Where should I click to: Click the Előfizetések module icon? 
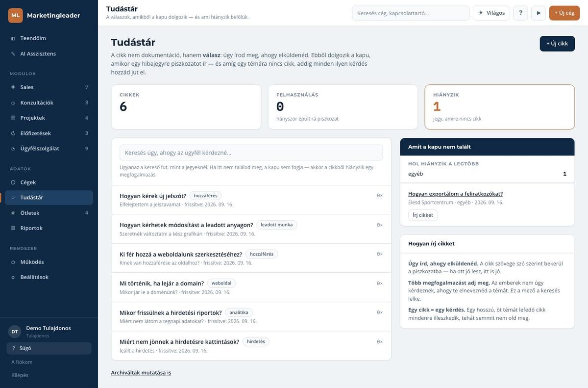click(x=13, y=133)
